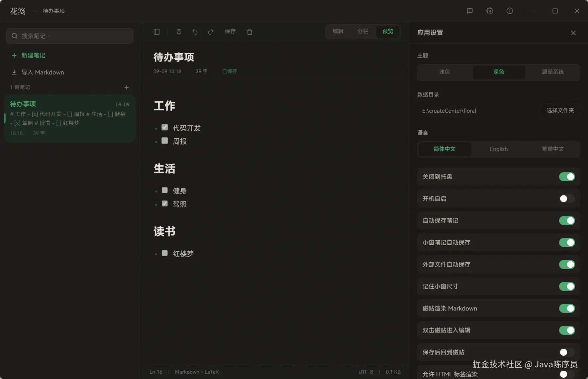The width and height of the screenshot is (588, 379).
Task: Open the settings gear icon
Action: (490, 11)
